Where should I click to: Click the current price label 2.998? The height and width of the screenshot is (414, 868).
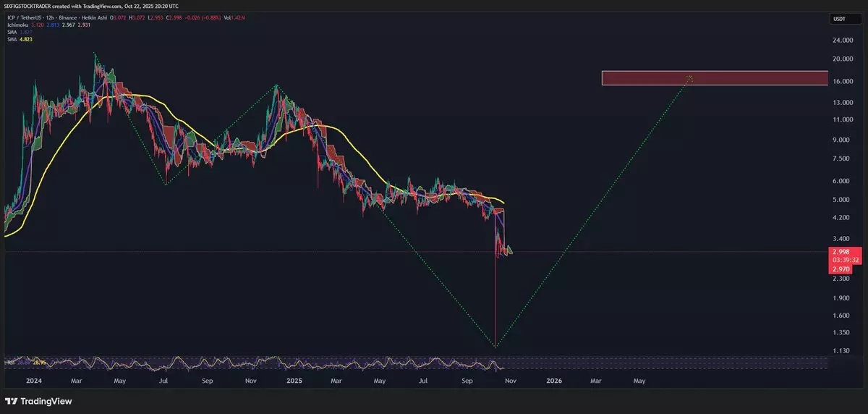click(x=840, y=252)
